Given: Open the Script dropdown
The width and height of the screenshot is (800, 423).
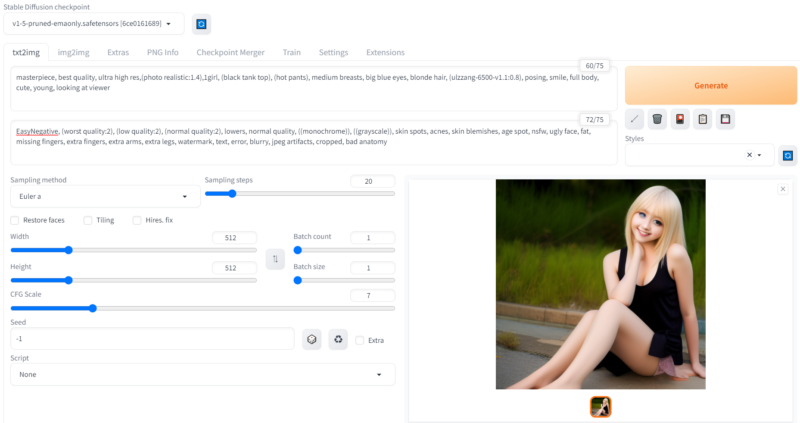Looking at the screenshot, I should click(x=203, y=375).
